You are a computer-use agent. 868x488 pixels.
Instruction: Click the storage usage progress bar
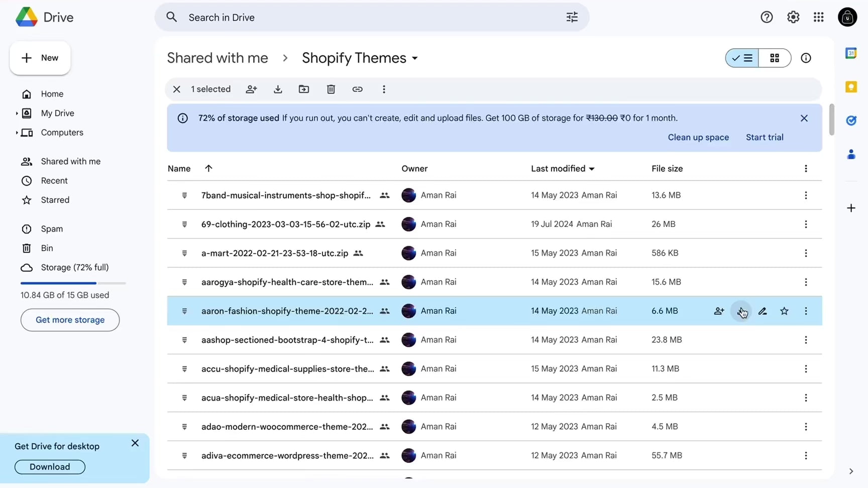click(73, 284)
